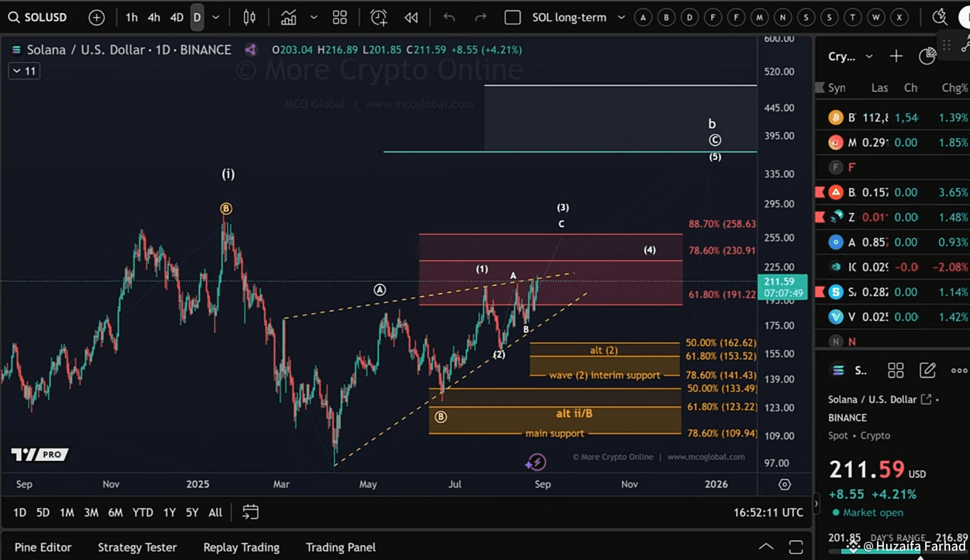970x560 pixels.
Task: Open the Replay Trading tab
Action: pos(241,547)
